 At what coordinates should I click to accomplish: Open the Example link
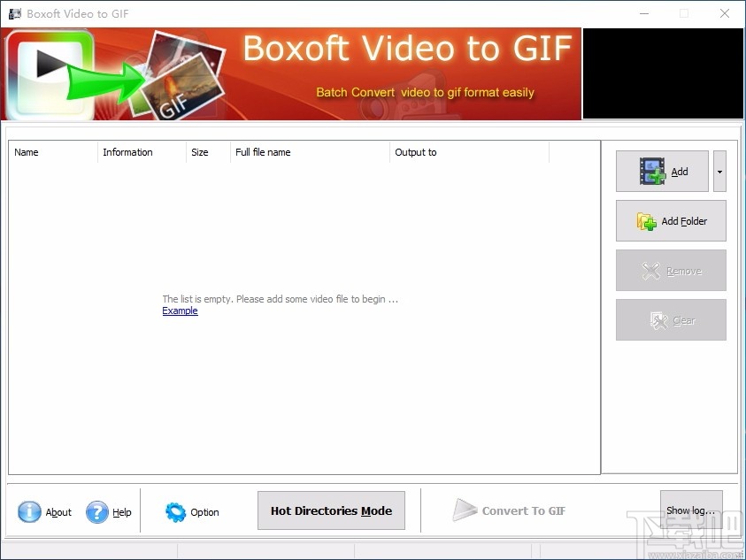(x=180, y=311)
